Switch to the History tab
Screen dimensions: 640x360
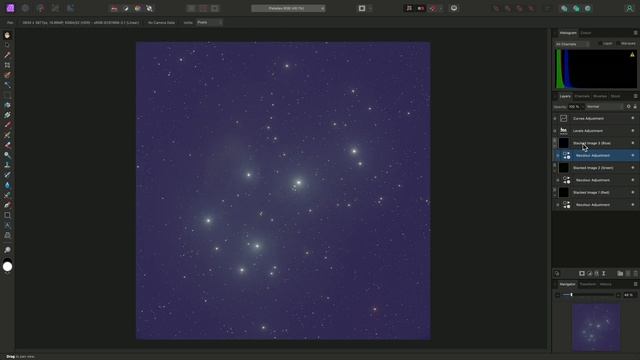coord(606,284)
